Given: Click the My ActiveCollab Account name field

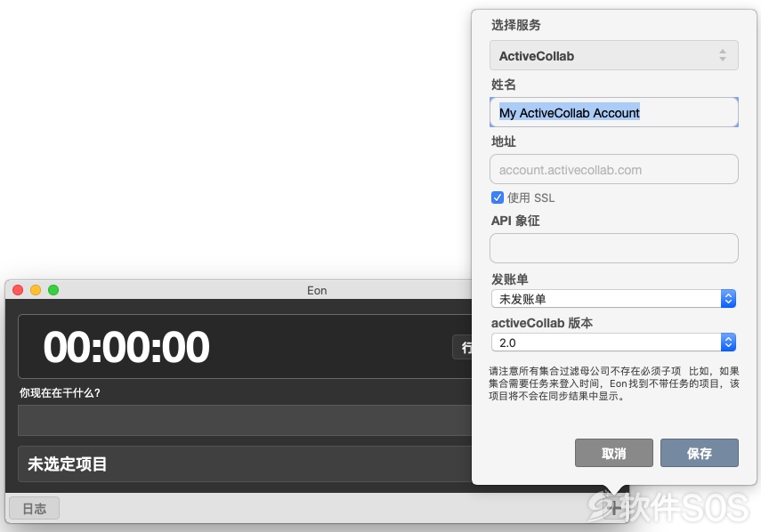Looking at the screenshot, I should coord(614,112).
